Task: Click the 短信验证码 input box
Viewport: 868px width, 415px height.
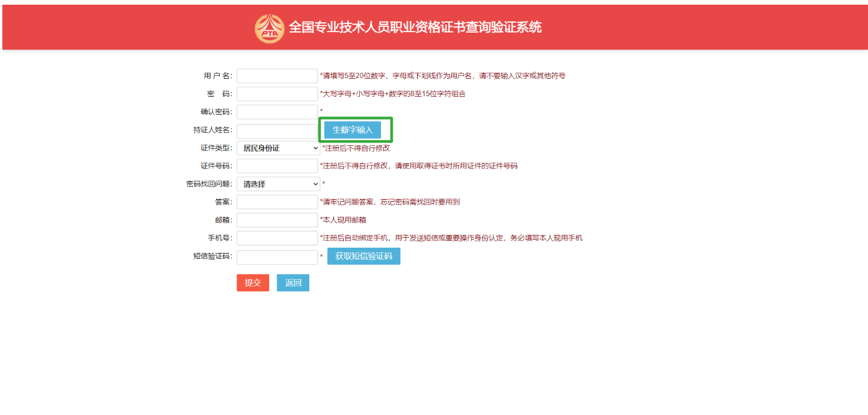Action: (x=277, y=257)
